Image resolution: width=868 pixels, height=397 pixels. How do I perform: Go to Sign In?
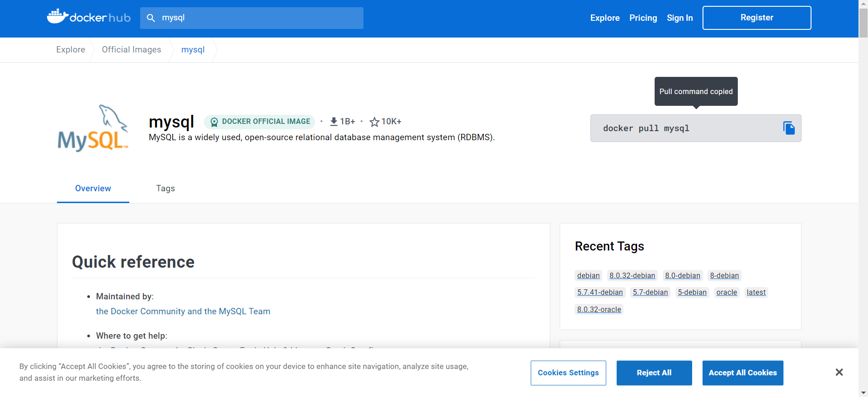[x=679, y=18]
